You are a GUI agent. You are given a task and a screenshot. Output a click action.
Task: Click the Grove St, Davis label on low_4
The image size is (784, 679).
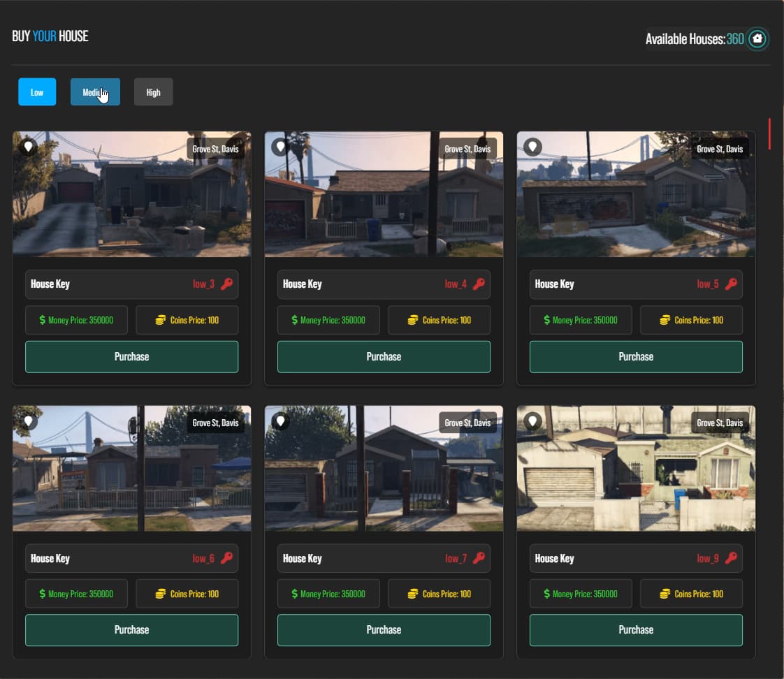(x=467, y=149)
